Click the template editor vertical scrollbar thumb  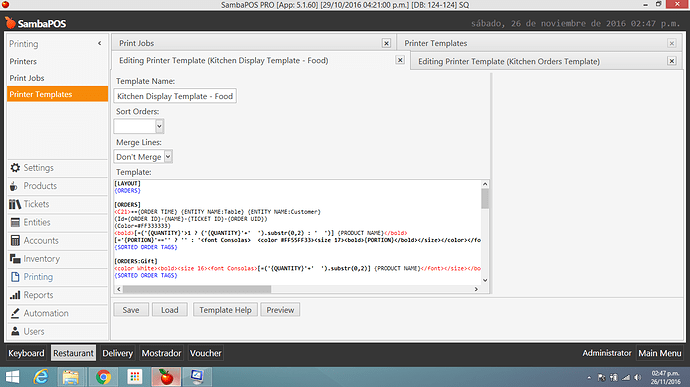(x=485, y=199)
